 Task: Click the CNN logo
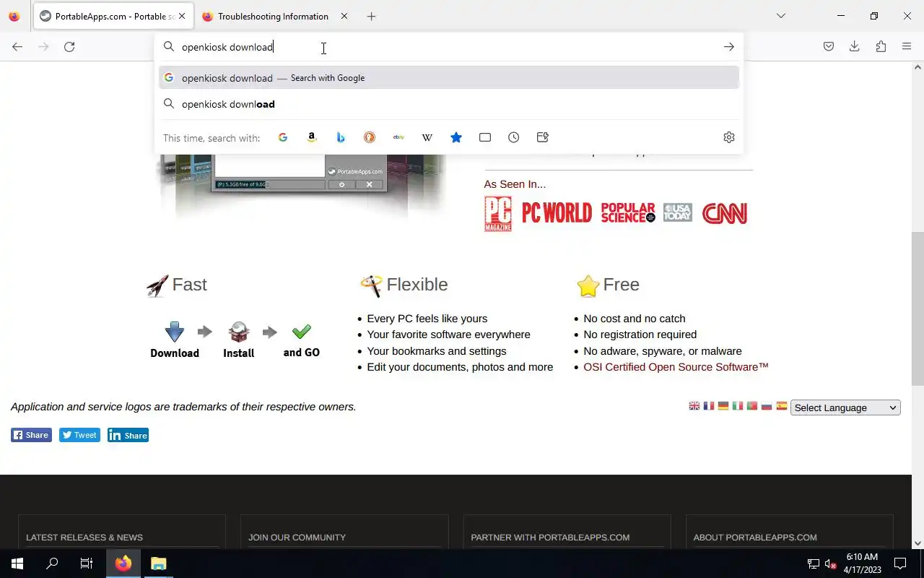click(x=724, y=213)
